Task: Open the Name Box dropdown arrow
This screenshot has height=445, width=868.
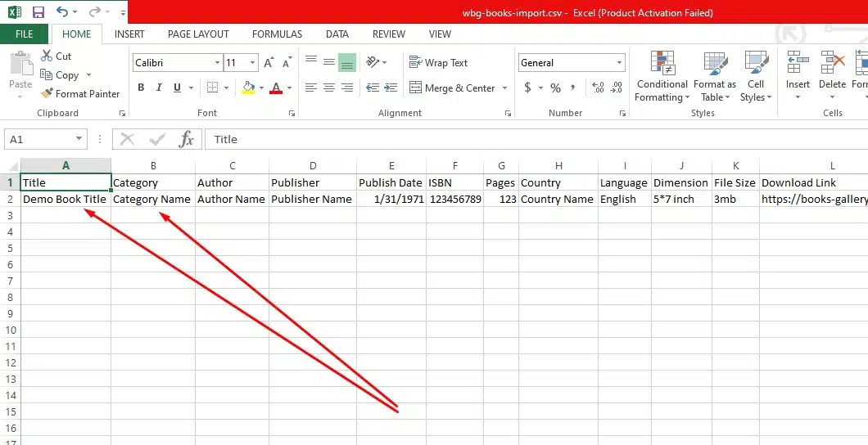Action: point(79,139)
